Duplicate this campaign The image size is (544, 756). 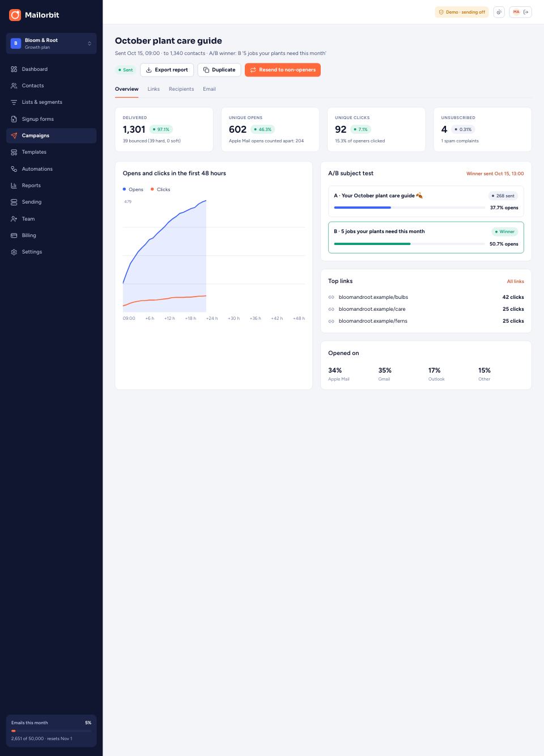tap(219, 70)
